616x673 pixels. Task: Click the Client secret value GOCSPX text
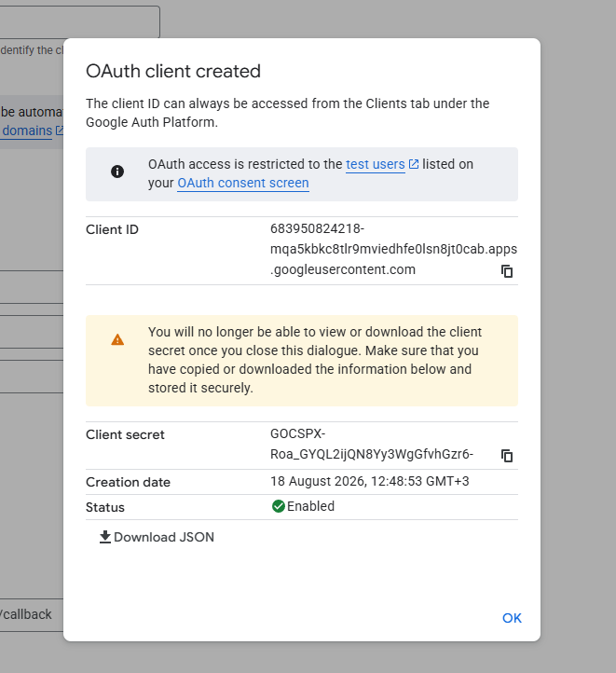point(372,444)
